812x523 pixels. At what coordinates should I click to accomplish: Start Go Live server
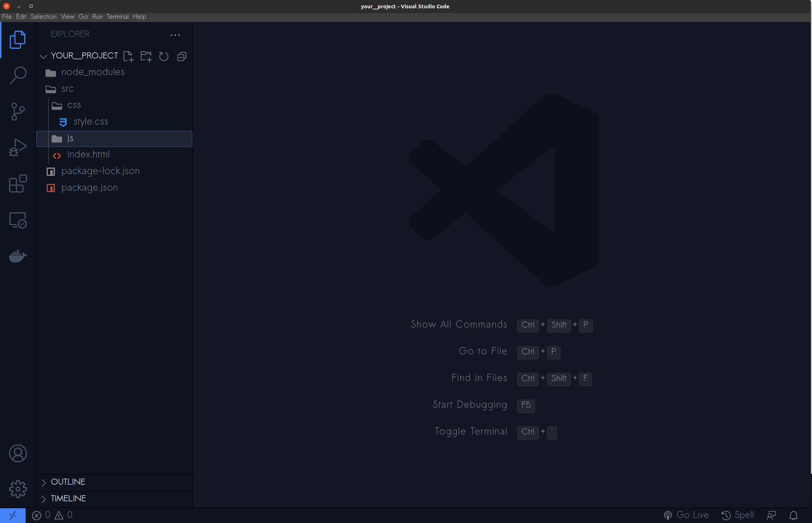point(686,515)
